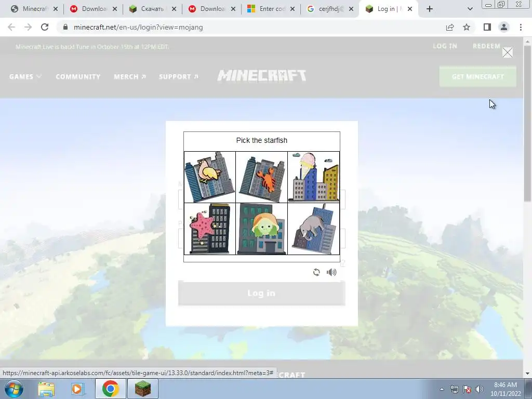Open a new tab with the plus button
The width and height of the screenshot is (532, 399).
(x=430, y=9)
